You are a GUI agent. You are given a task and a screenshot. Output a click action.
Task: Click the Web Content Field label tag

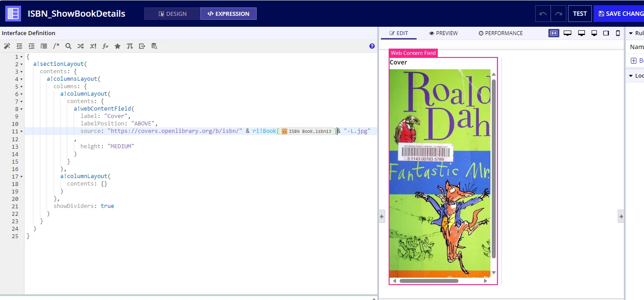(x=413, y=53)
